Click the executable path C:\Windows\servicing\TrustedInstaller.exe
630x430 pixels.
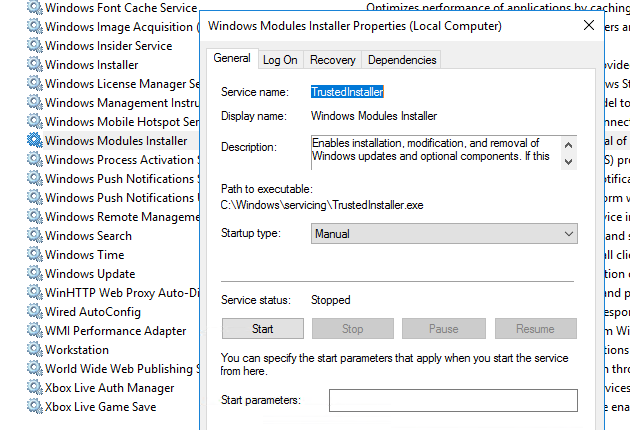coord(322,205)
